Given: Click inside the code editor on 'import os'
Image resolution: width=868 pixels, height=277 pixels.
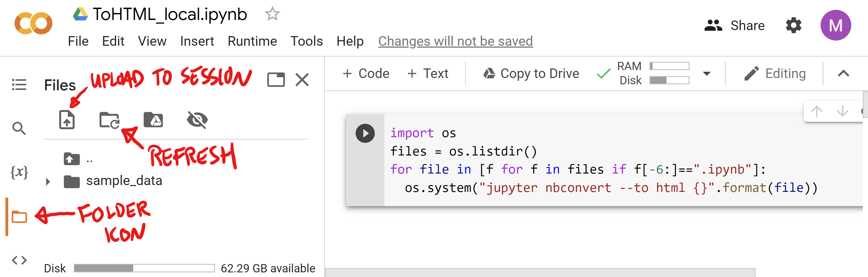Looking at the screenshot, I should tap(423, 133).
